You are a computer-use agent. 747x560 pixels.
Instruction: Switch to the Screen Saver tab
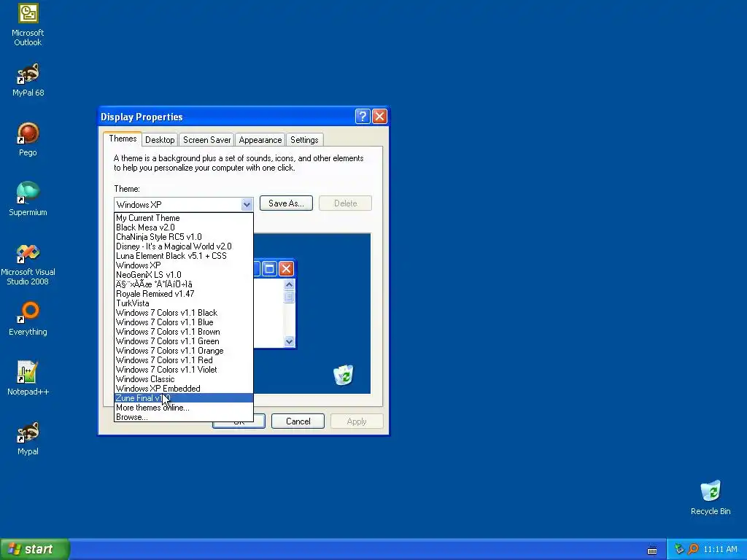[x=206, y=139]
